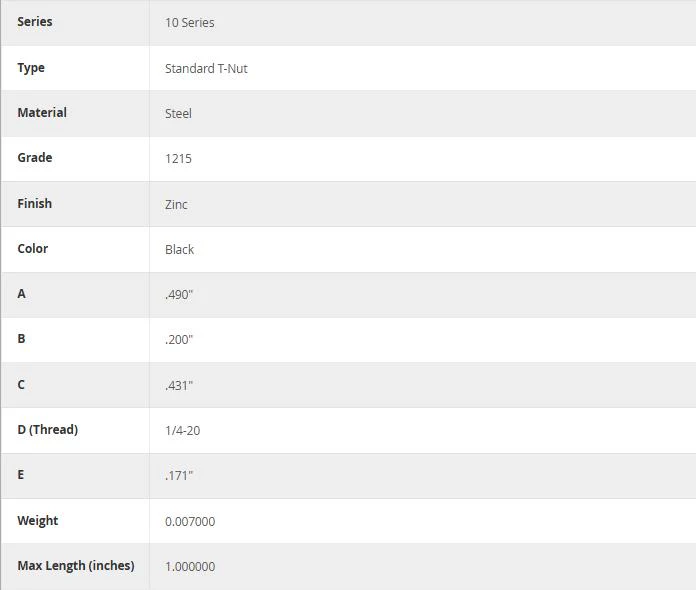This screenshot has width=696, height=590.
Task: Click the max length value 1.000000
Action: pyautogui.click(x=190, y=566)
